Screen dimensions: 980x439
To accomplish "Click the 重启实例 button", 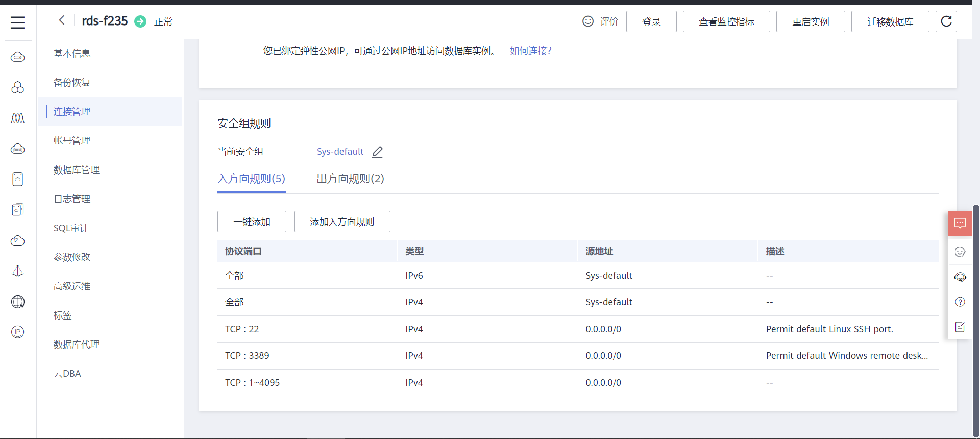I will tap(811, 21).
